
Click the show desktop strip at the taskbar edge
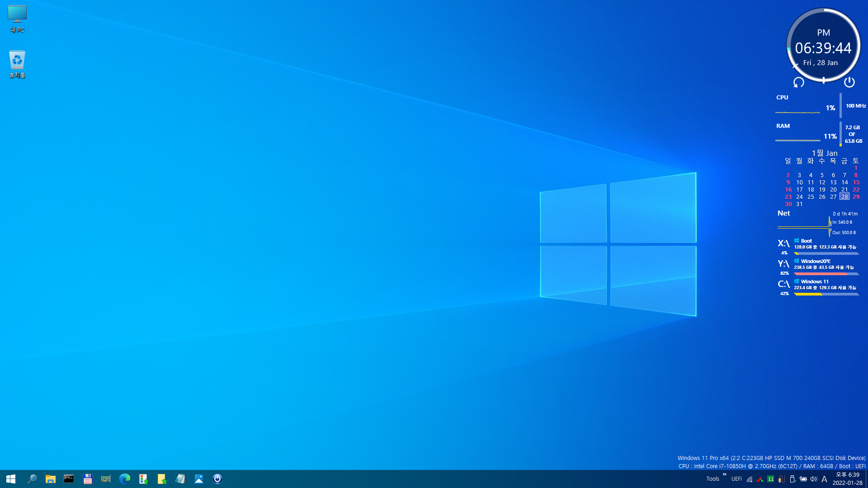[866, 479]
